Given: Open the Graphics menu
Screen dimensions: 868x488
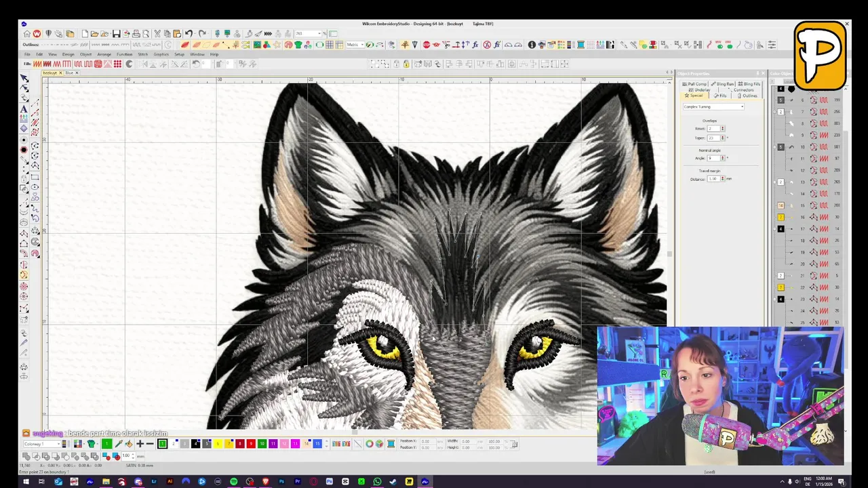Looking at the screenshot, I should [x=161, y=54].
